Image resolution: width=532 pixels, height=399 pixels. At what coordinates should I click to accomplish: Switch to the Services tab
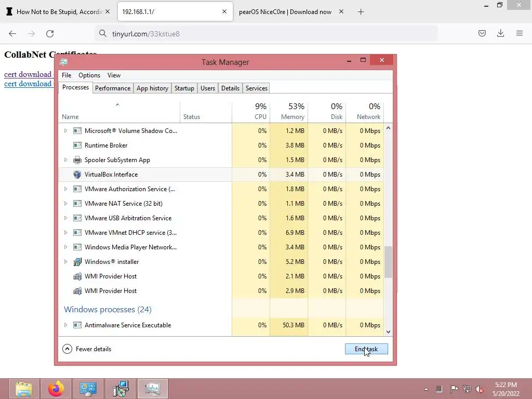(257, 88)
